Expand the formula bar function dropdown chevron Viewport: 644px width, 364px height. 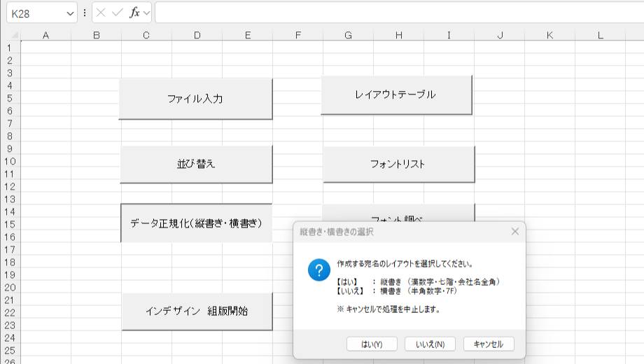tap(147, 13)
